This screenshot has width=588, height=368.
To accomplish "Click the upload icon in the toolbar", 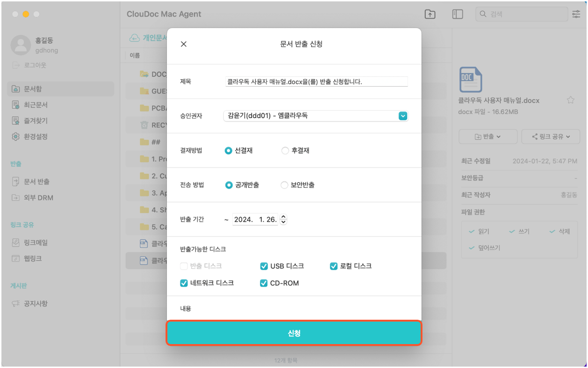I will tap(430, 15).
